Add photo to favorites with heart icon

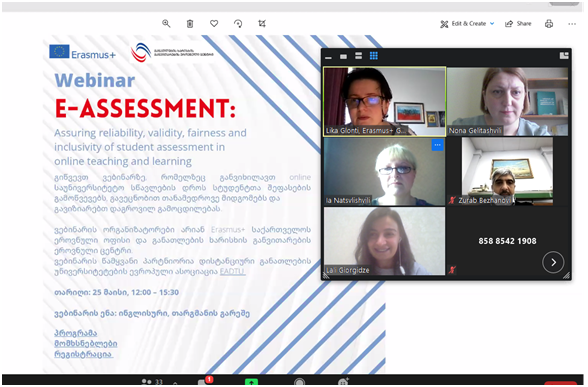[x=214, y=24]
